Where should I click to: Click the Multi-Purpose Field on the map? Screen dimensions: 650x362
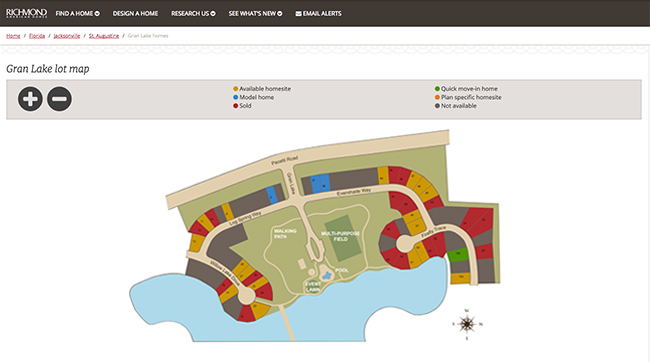coord(342,238)
